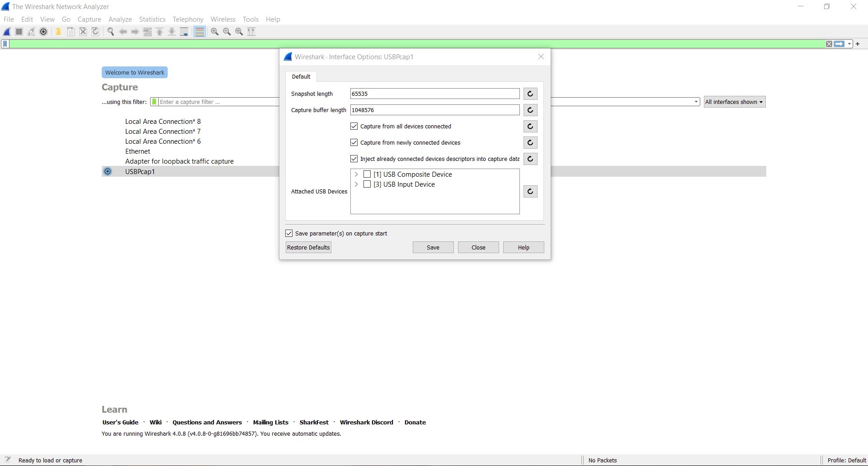Screen dimensions: 868x466
Task: Find a packet with the magnifier icon
Action: (x=110, y=32)
